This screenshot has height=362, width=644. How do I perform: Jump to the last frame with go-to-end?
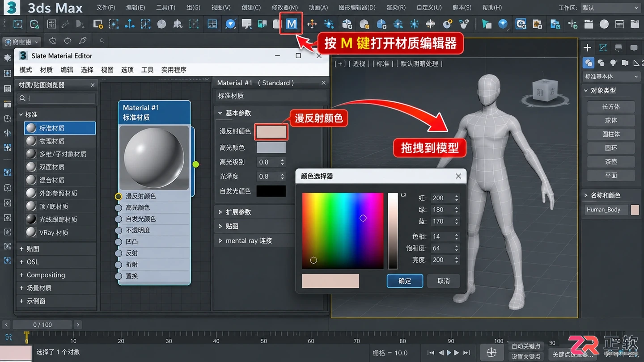click(467, 353)
